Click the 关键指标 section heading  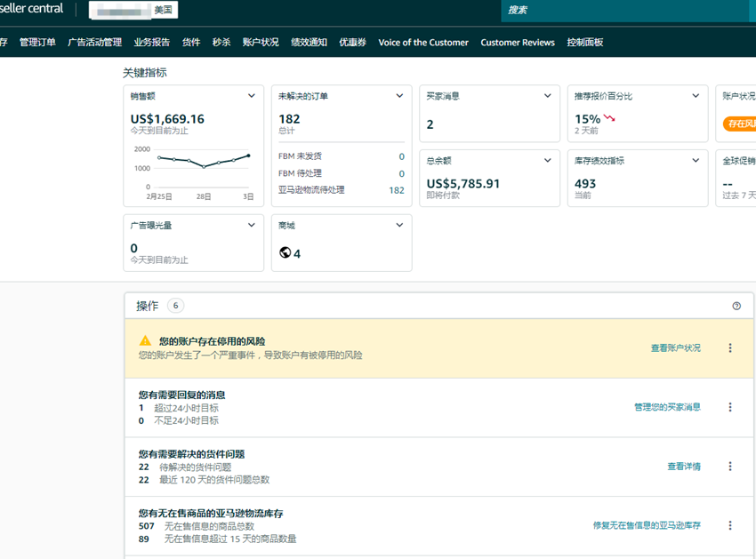point(145,73)
